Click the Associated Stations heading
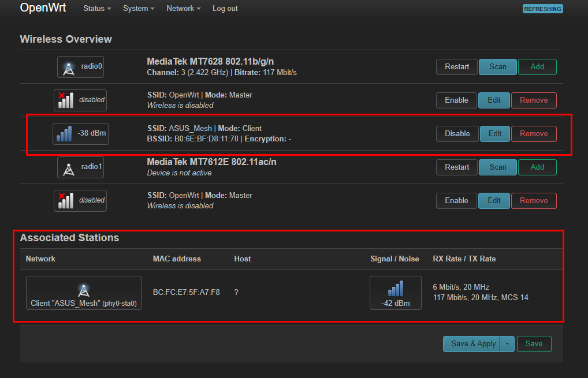Viewport: 588px width, 378px height. (69, 238)
